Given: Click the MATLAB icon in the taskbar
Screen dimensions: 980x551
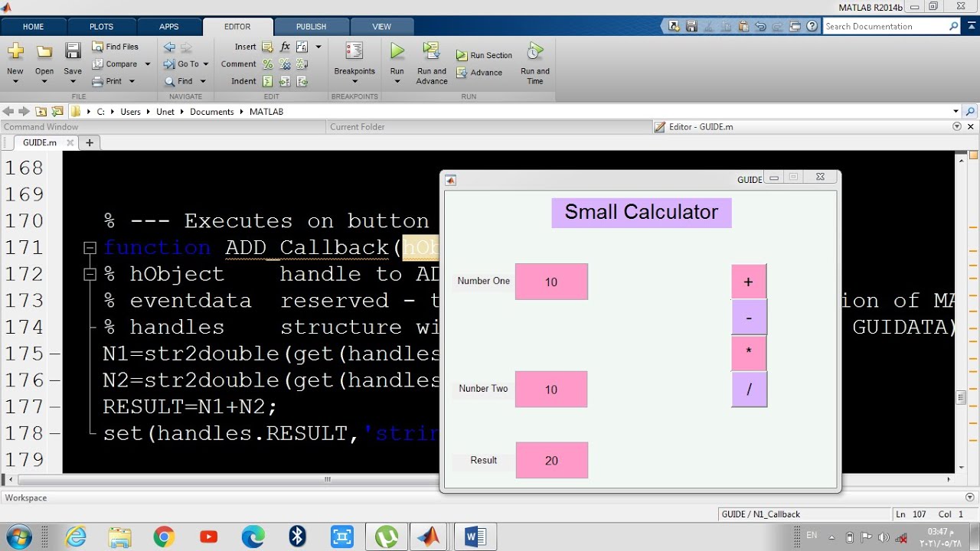Looking at the screenshot, I should (429, 536).
